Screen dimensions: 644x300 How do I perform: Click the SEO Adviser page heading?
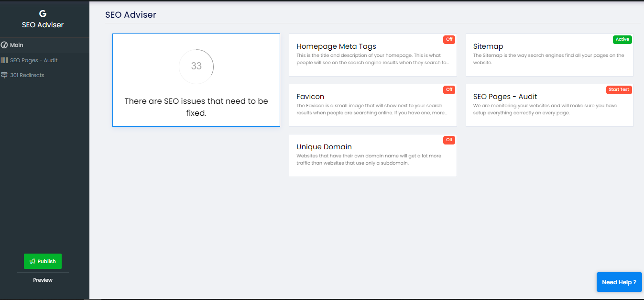(131, 15)
